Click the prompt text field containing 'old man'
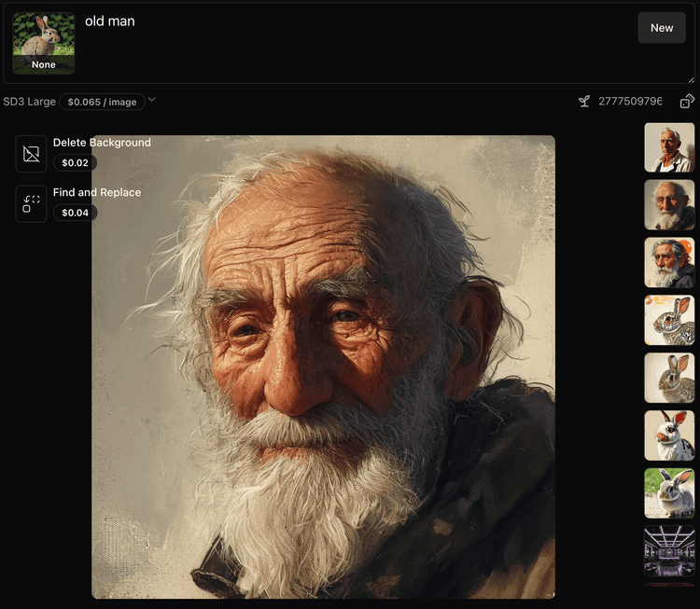700x609 pixels. (x=355, y=42)
